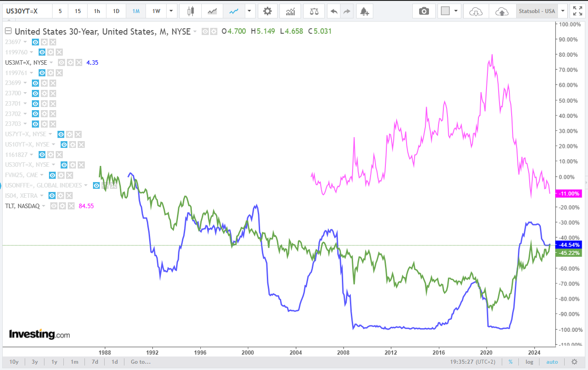Toggle percent scale in bottom bar
This screenshot has height=370, width=588.
[x=511, y=362]
